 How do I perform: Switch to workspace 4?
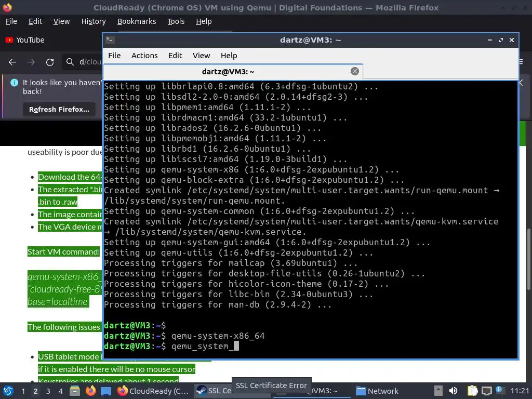(x=60, y=391)
